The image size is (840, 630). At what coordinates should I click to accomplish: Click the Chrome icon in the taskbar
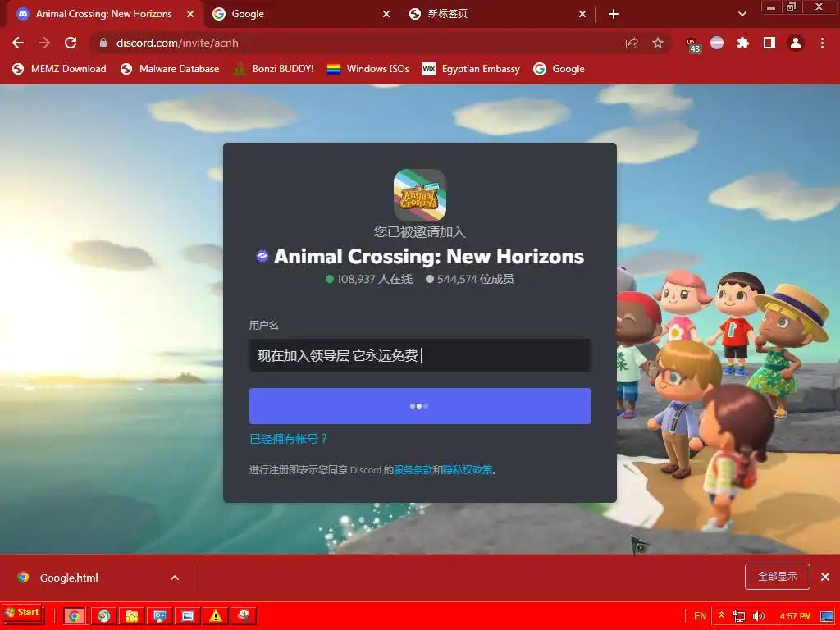[75, 616]
